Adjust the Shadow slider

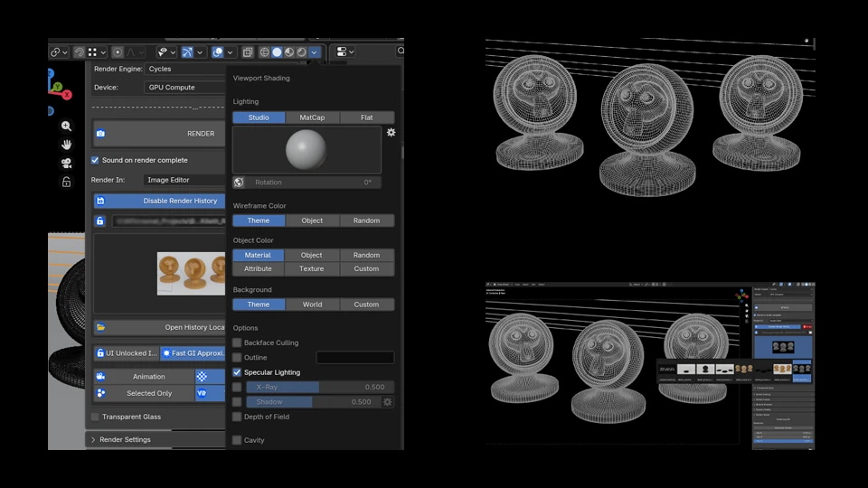click(313, 402)
